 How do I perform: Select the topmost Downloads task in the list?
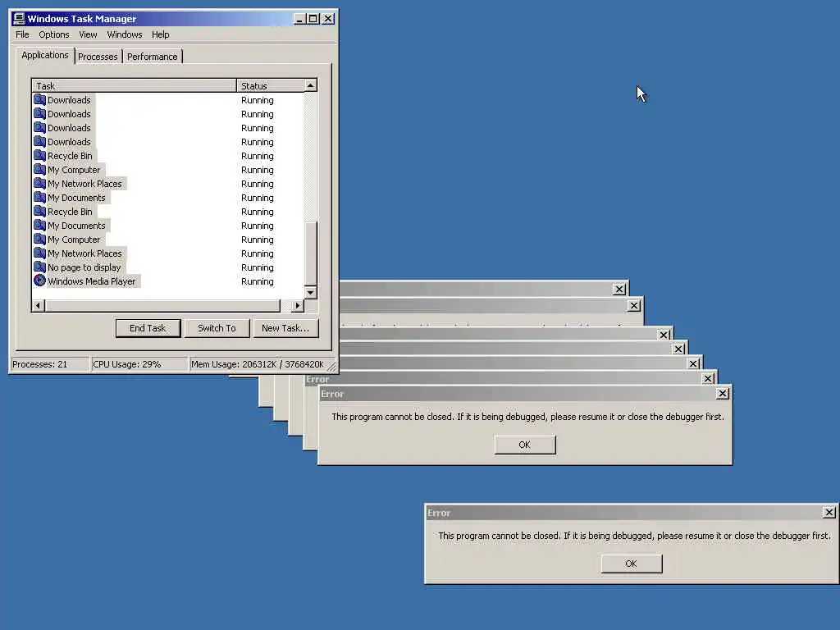tap(69, 100)
